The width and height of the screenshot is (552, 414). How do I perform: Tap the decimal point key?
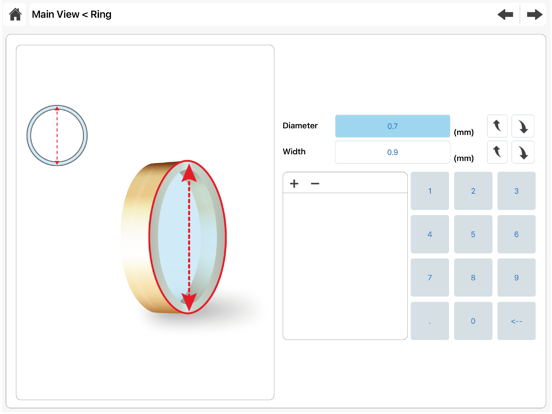pyautogui.click(x=430, y=321)
